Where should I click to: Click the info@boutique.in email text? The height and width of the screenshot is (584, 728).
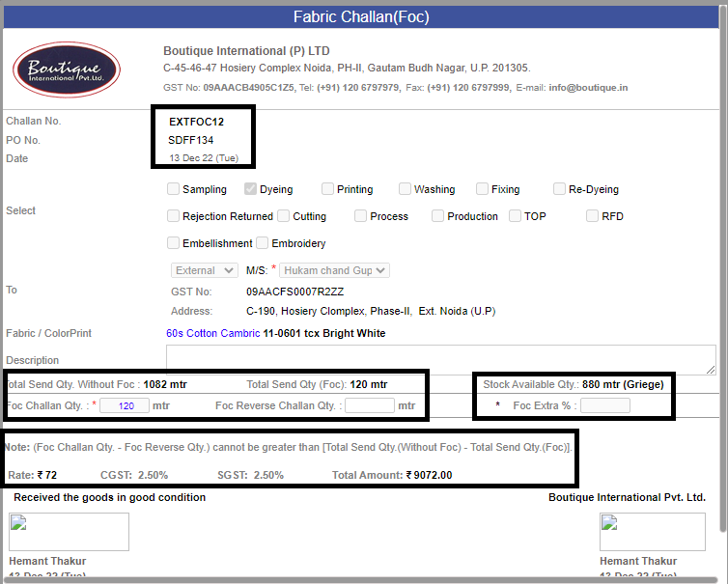pos(588,88)
